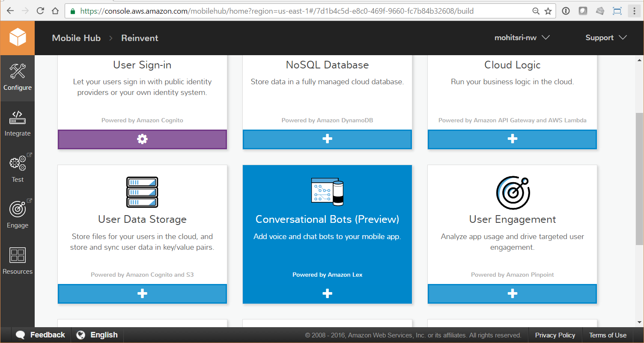
Task: Open the English language selector
Action: click(x=97, y=335)
